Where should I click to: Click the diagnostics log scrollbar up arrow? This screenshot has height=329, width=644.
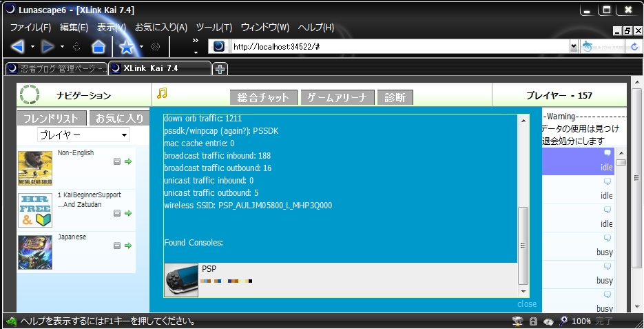point(523,121)
